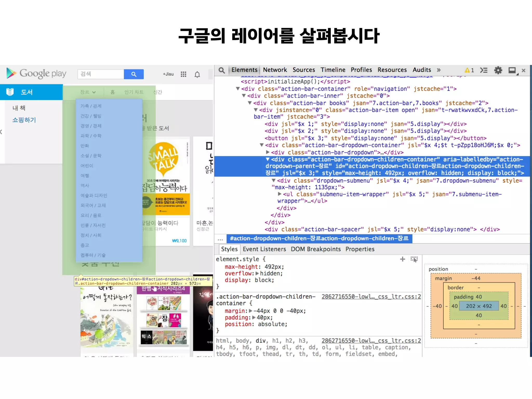Click the blue search button
Viewport: 532px width, 399px height.
point(134,74)
